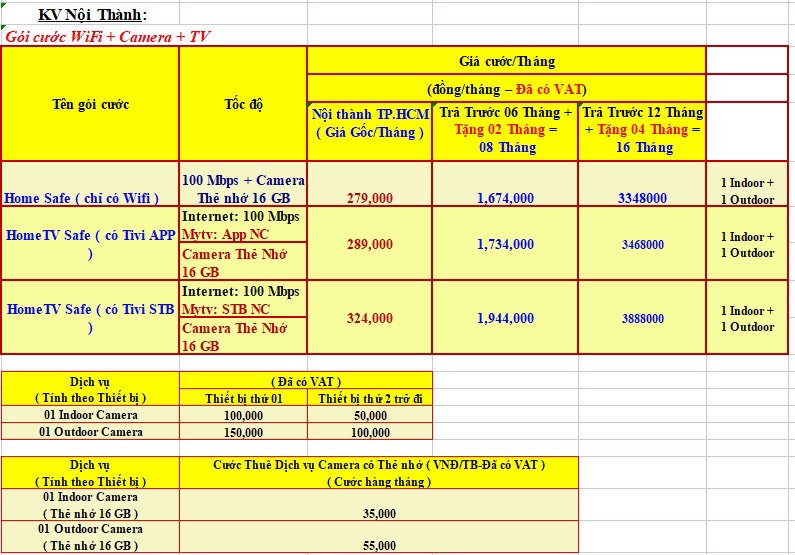The height and width of the screenshot is (555, 795).
Task: Click the 'Home Safe ( chỉ có Wifi )' cell
Action: point(90,183)
